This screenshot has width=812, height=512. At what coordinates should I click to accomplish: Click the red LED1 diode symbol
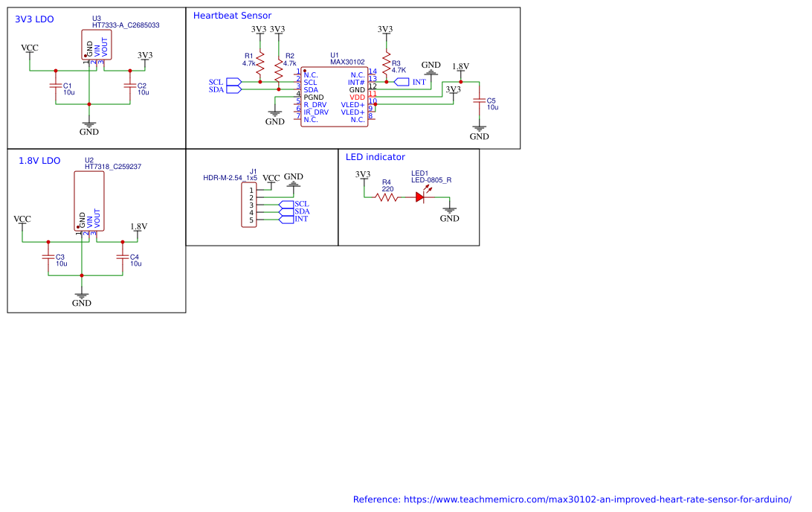420,197
